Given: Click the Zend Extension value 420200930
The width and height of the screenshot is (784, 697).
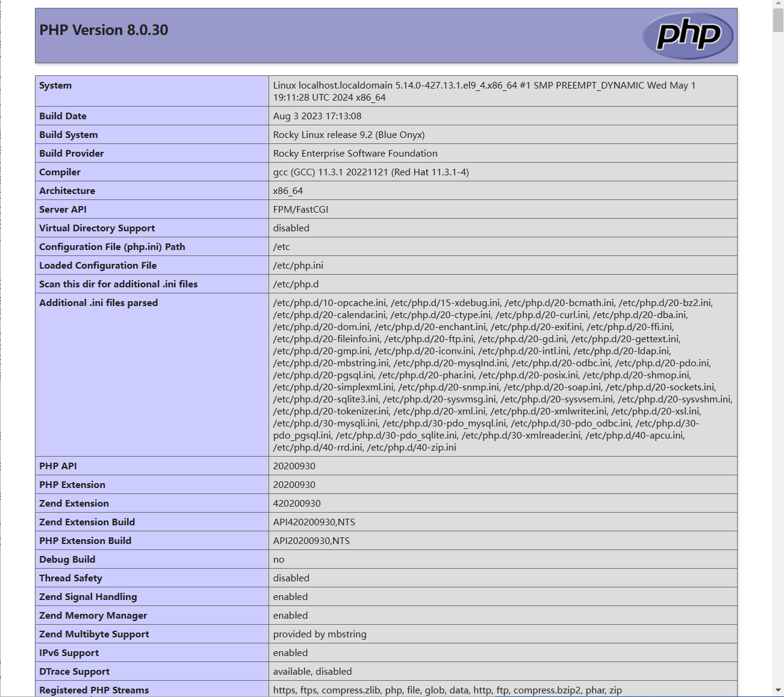Looking at the screenshot, I should tap(297, 504).
